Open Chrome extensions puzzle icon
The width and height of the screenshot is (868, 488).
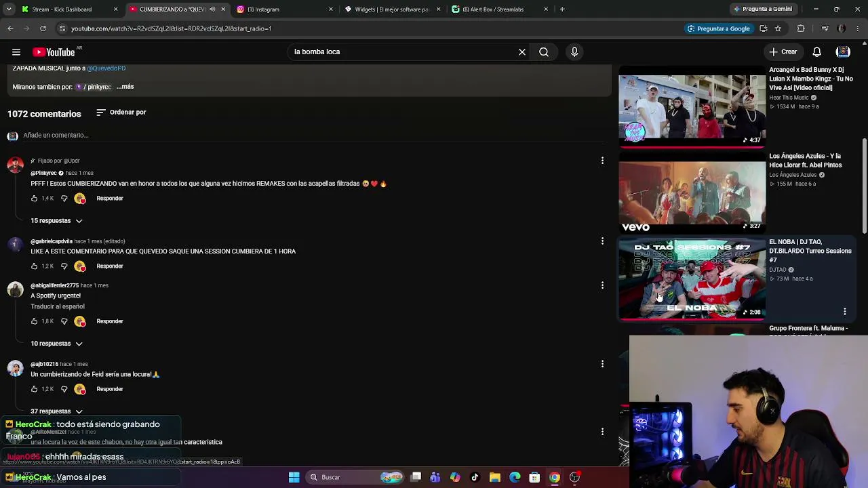click(x=801, y=28)
